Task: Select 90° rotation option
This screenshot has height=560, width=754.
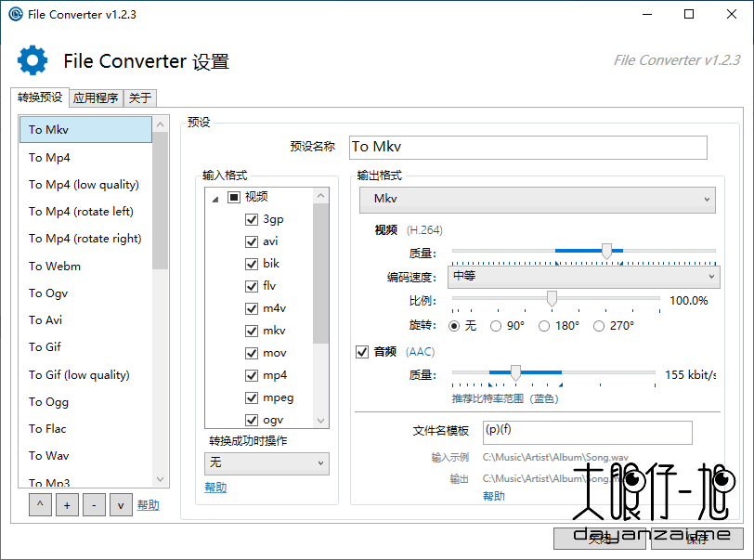Action: tap(496, 326)
